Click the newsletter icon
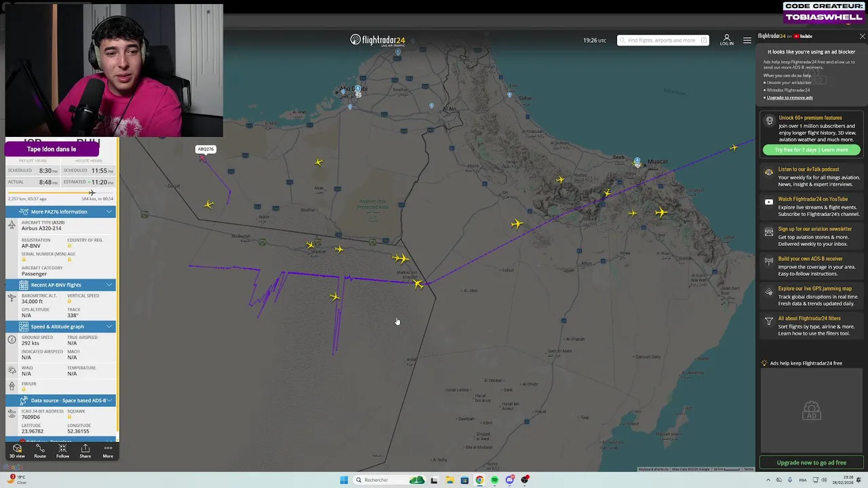 point(768,232)
